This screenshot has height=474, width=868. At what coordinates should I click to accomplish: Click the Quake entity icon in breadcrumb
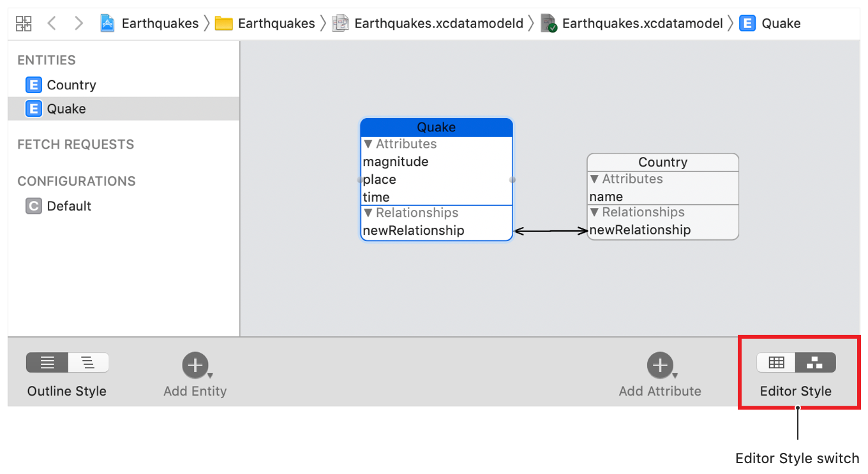(x=748, y=24)
